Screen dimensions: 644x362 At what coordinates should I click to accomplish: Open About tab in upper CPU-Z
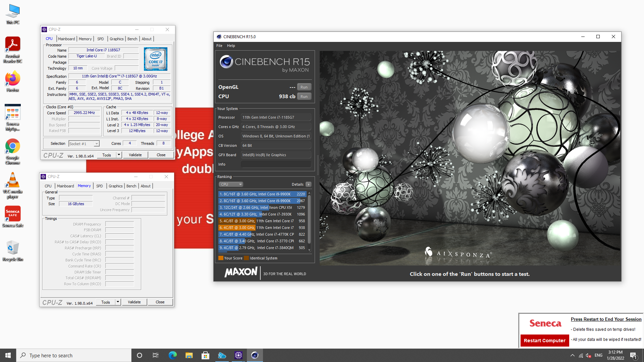147,39
